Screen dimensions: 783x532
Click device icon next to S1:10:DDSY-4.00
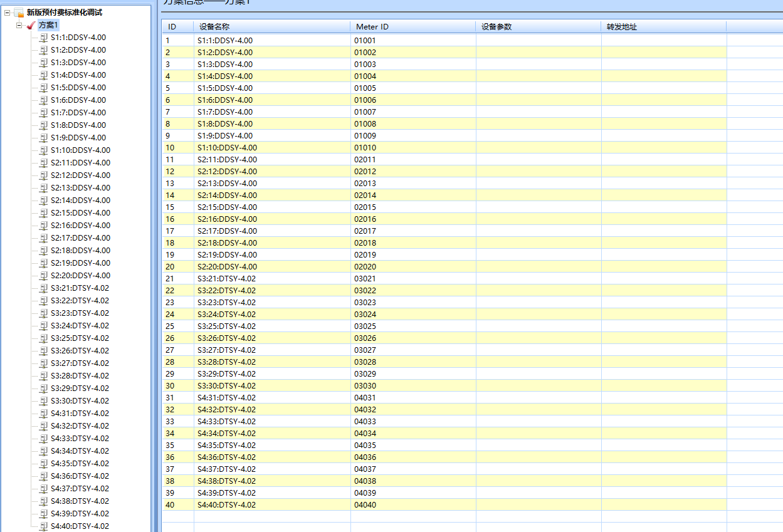click(x=44, y=150)
